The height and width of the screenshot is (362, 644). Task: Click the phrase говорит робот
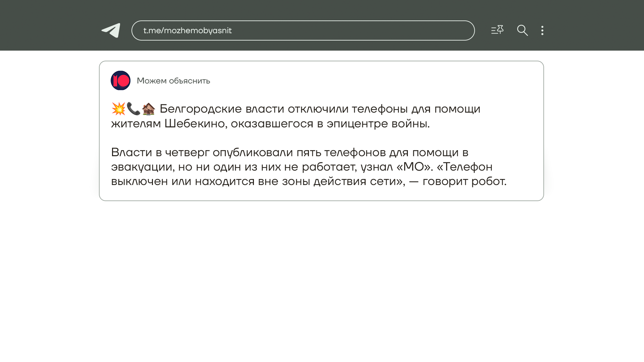pyautogui.click(x=464, y=181)
